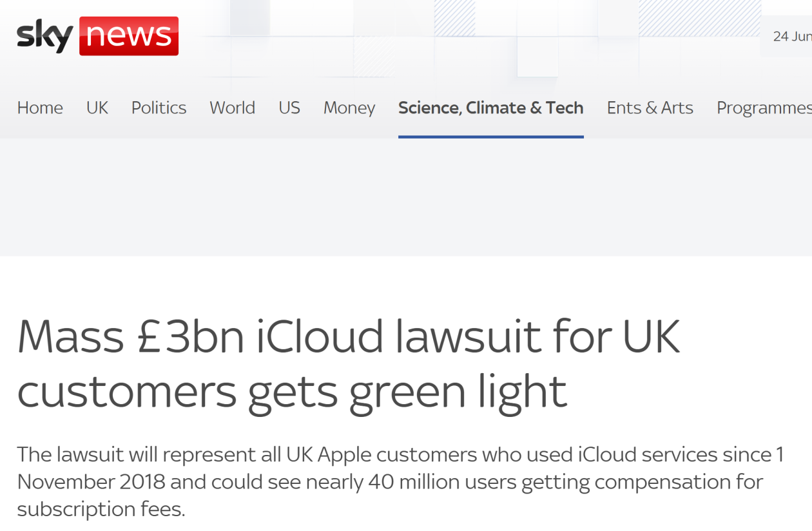Click the 24 Jun date label
Viewport: 812px width, 531px height.
point(792,36)
